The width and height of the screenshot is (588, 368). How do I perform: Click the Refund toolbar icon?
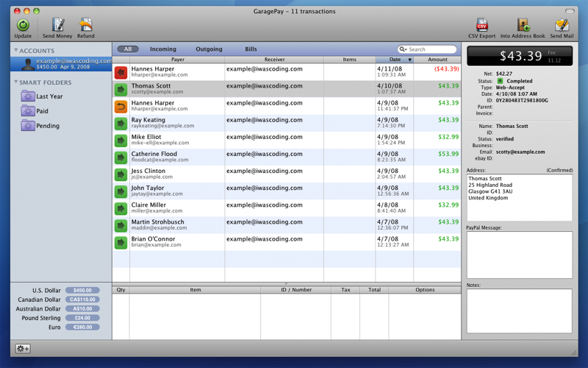[86, 26]
